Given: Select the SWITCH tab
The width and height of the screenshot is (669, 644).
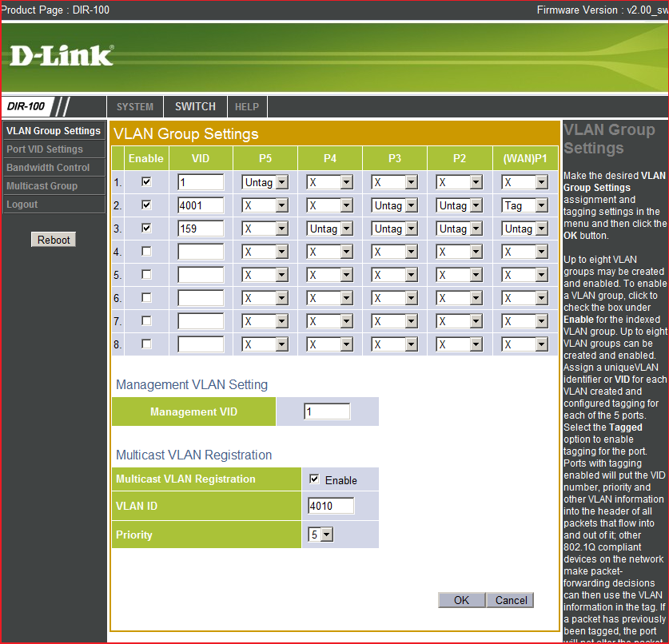Looking at the screenshot, I should pos(195,106).
